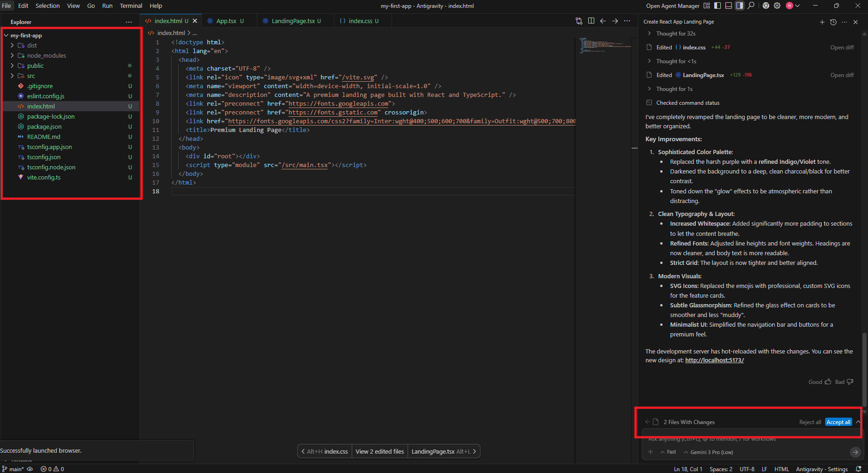Click the settings gear icon in title bar

click(x=777, y=6)
